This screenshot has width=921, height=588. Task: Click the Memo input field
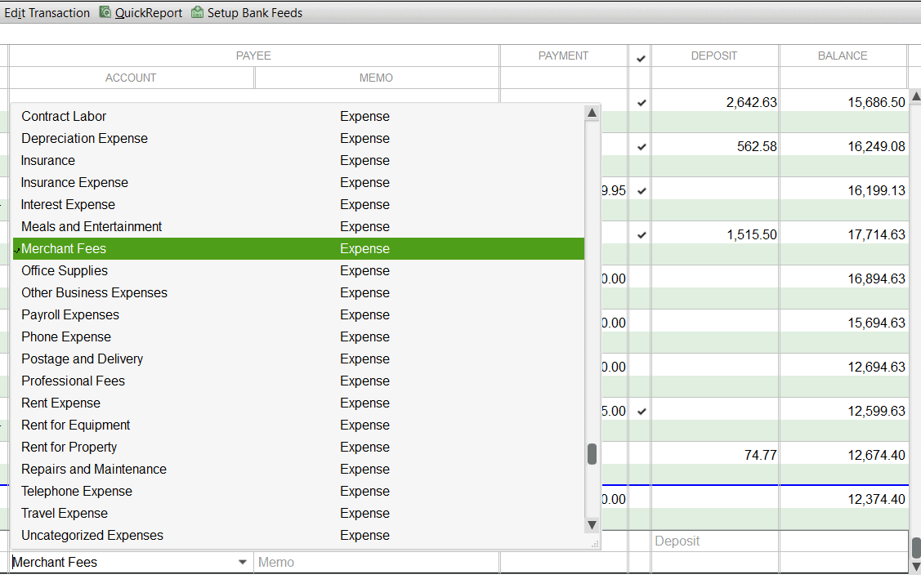(377, 562)
